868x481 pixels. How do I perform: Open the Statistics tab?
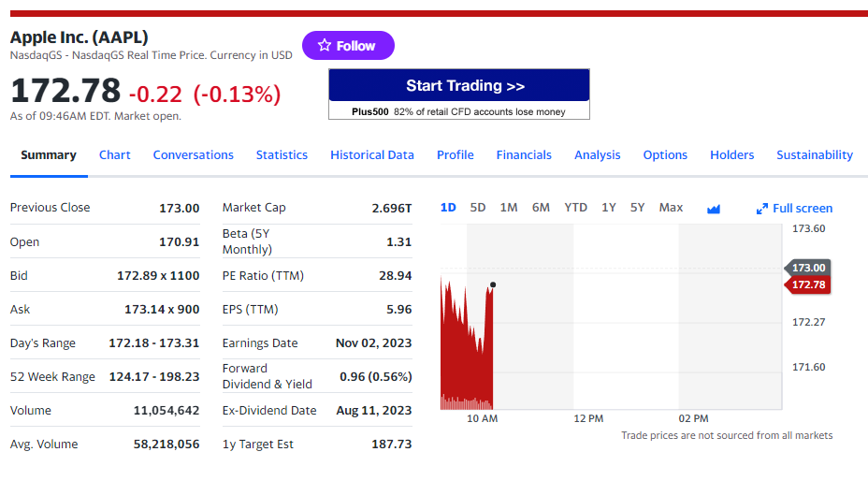(x=282, y=155)
